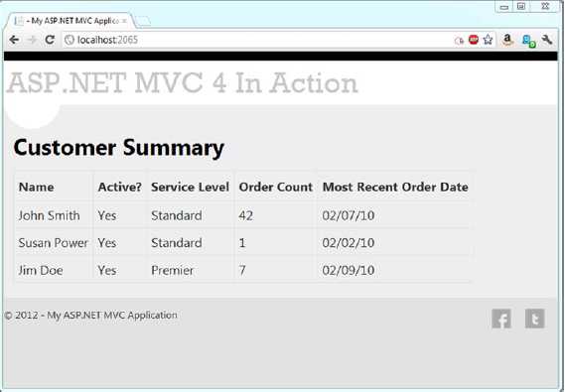Viewport: 565px width, 392px height.
Task: Bookmark page with the star icon
Action: (488, 40)
